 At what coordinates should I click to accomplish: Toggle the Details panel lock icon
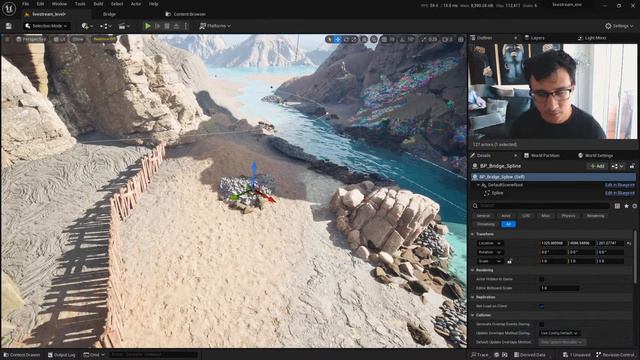click(632, 166)
